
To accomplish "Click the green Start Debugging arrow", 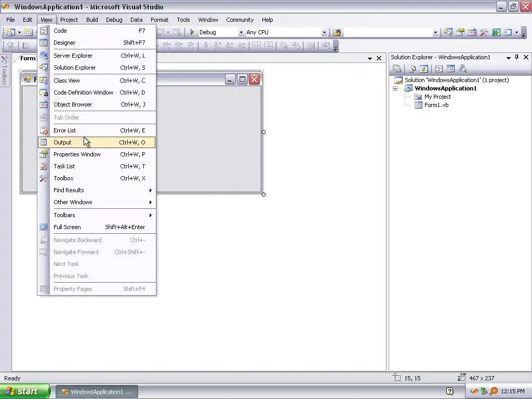I will pos(192,32).
